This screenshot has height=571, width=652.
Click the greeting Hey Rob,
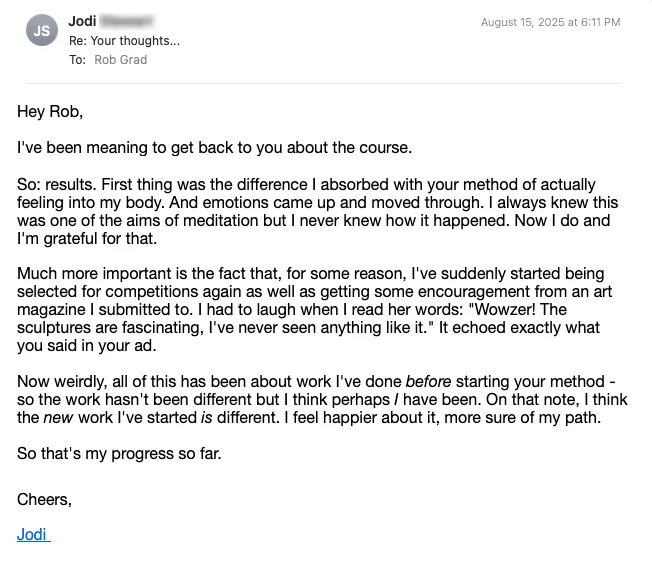(50, 111)
